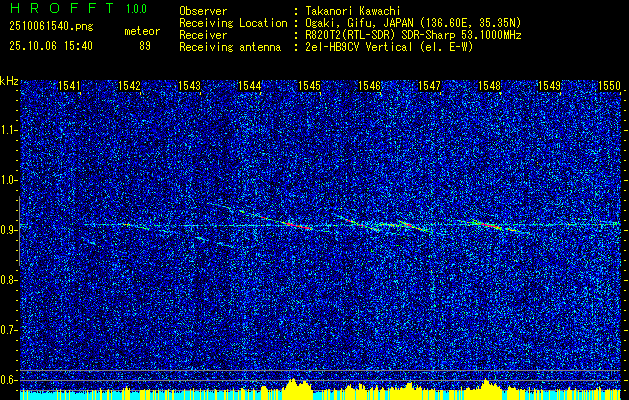
Task: Click time marker 1542
Action: (130, 86)
